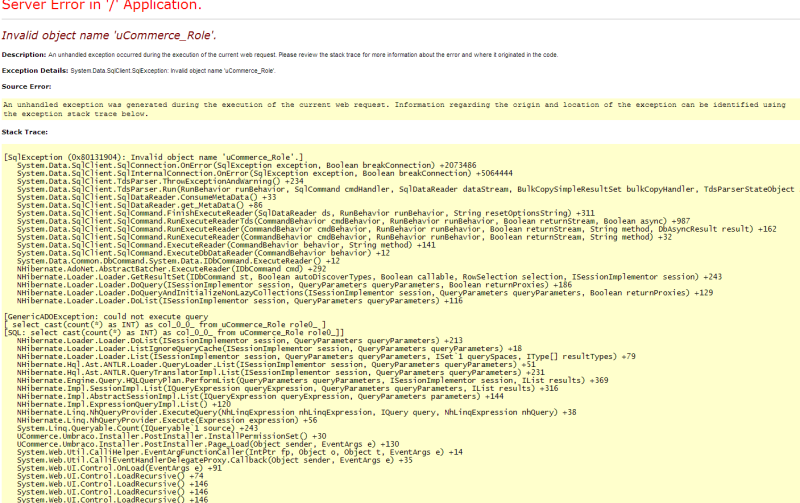Click the 'PostInstaller.Page_Load' stack line
This screenshot has width=800, height=503.
click(208, 444)
